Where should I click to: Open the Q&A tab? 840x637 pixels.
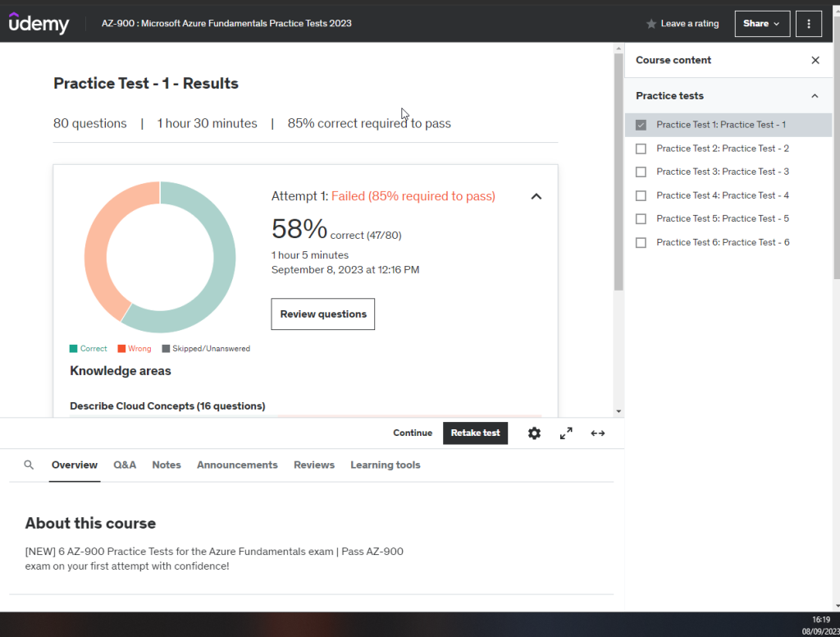[x=125, y=465]
